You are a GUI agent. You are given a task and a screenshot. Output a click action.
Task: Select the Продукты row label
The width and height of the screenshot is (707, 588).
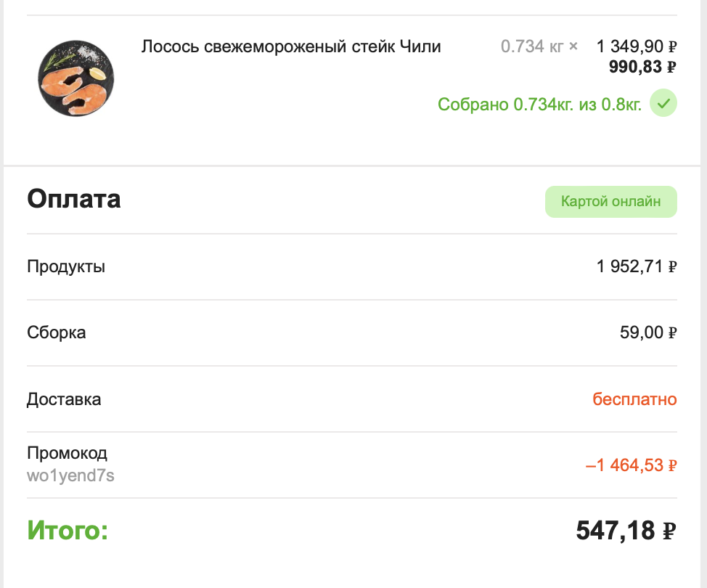[66, 266]
